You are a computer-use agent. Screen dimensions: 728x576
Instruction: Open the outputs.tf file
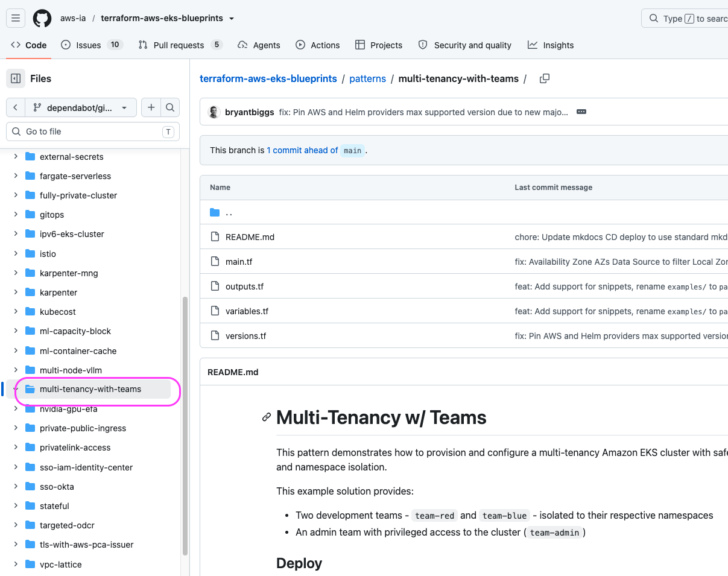click(244, 286)
